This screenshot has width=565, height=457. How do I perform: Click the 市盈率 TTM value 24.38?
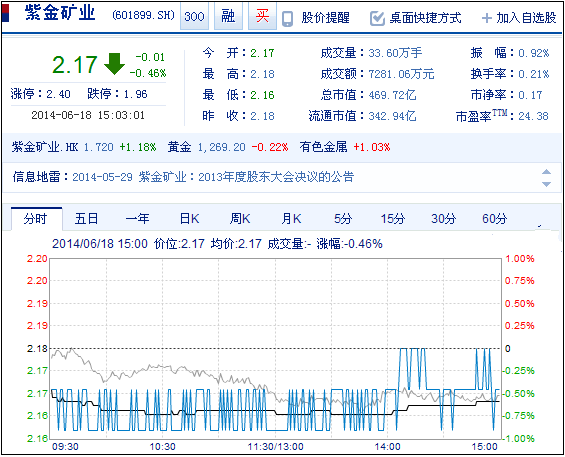pyautogui.click(x=533, y=116)
